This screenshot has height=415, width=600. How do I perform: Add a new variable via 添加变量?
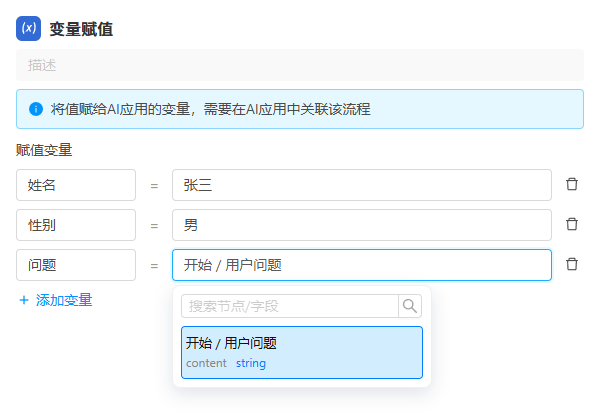coord(63,300)
